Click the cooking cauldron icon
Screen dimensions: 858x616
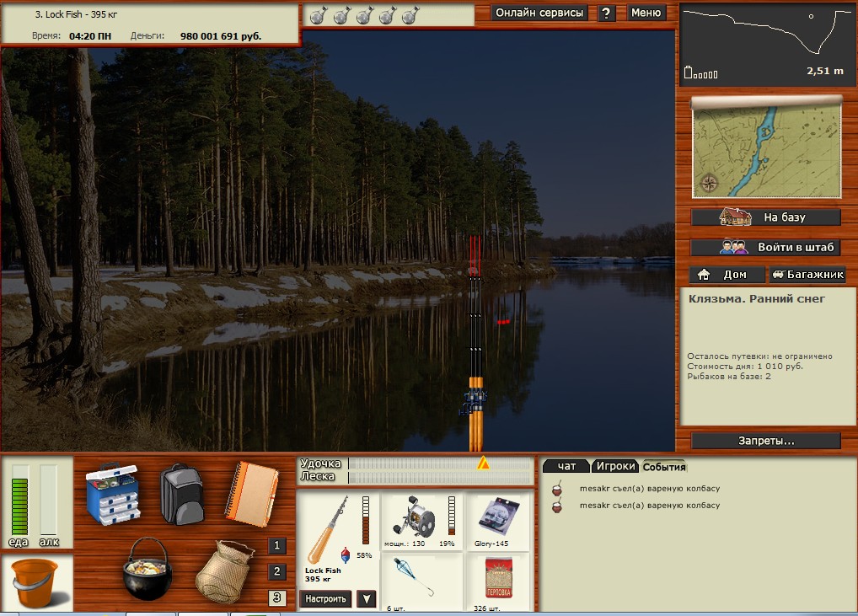click(147, 570)
